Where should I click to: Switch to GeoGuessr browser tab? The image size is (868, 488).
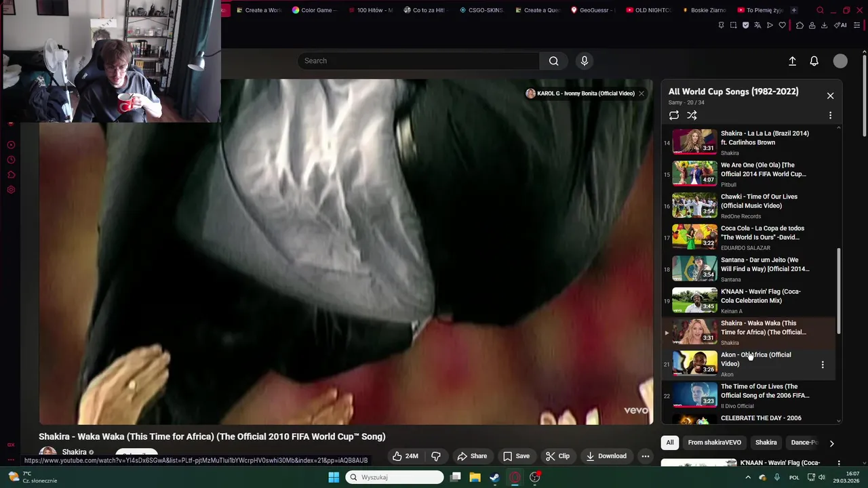(593, 10)
